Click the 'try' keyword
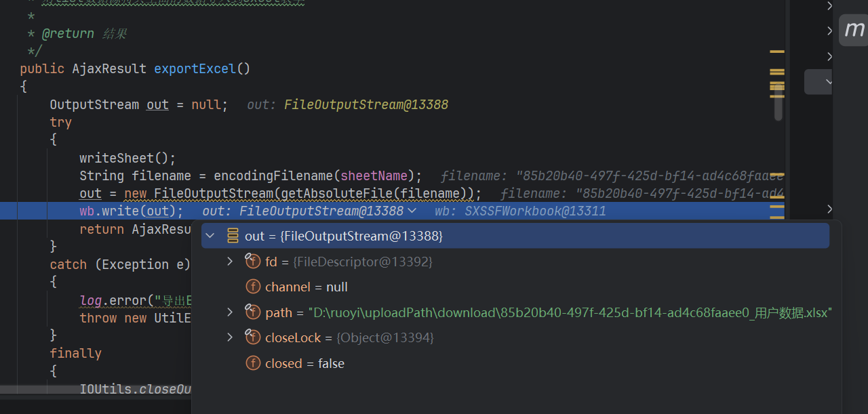Viewport: 868px width, 414px height. 60,123
